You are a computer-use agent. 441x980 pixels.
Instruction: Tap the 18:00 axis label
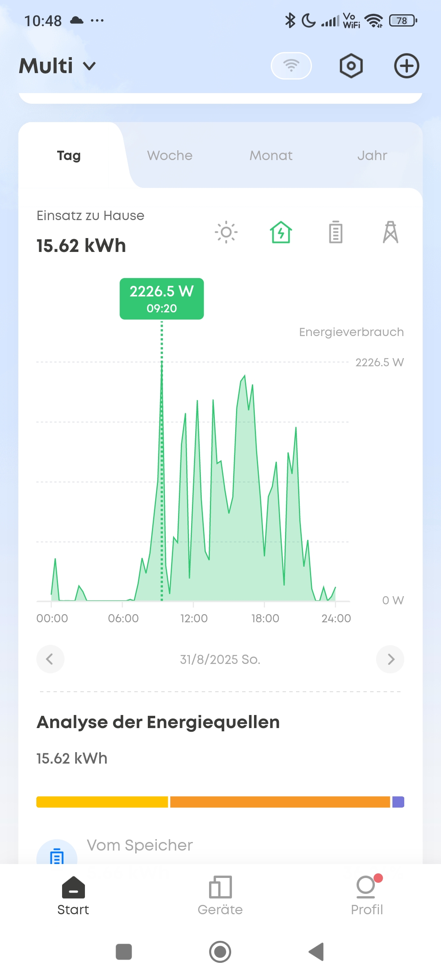(265, 618)
